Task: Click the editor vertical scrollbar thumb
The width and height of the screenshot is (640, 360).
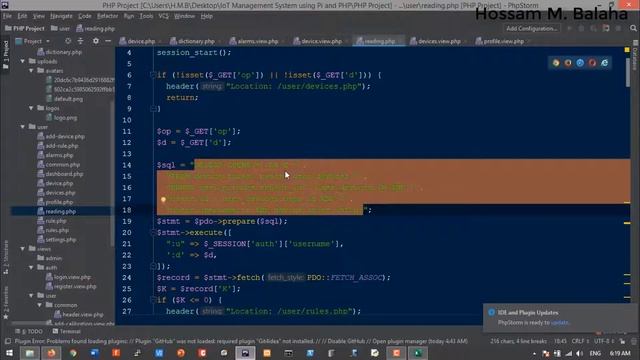Action: pos(628,71)
